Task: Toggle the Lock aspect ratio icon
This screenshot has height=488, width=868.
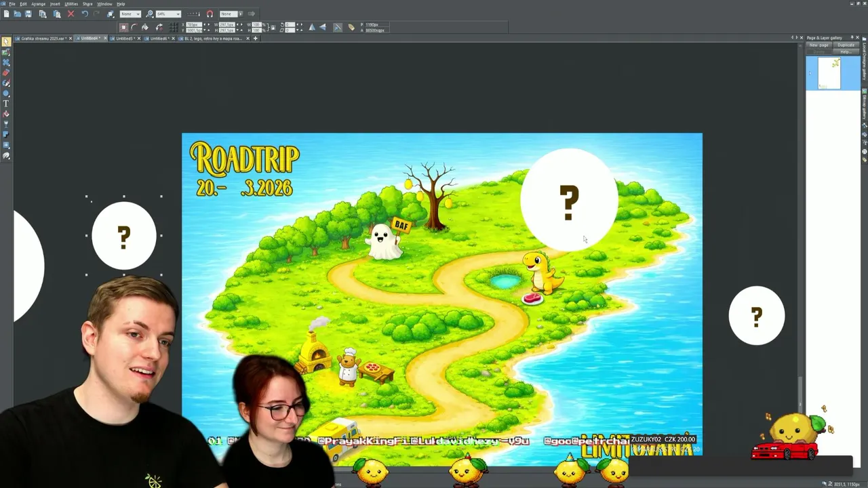Action: 273,27
